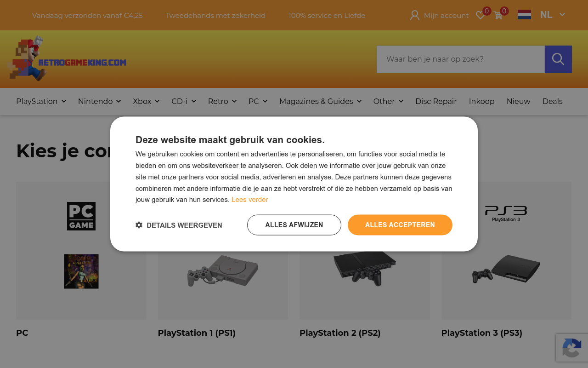Click the reCAPTCHA badge
Image resolution: width=588 pixels, height=368 pixels.
click(572, 348)
